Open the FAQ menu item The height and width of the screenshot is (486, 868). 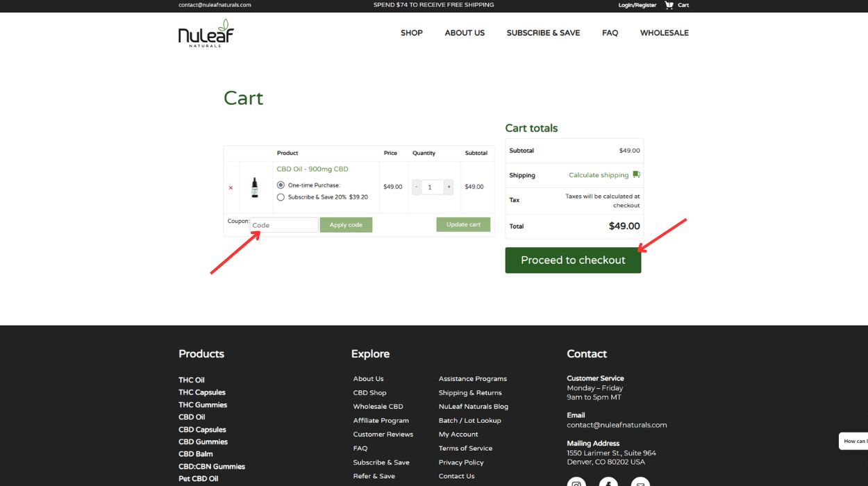point(610,33)
